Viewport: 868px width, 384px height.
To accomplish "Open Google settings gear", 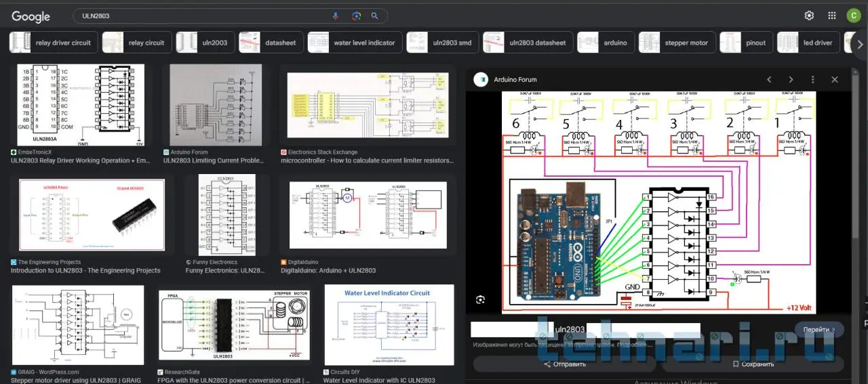I will tap(809, 16).
